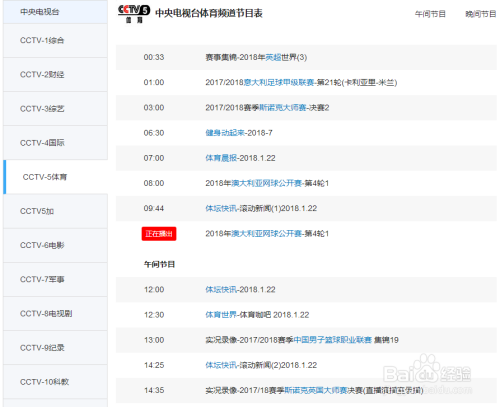Click the CCTV5 channel logo

point(134,14)
